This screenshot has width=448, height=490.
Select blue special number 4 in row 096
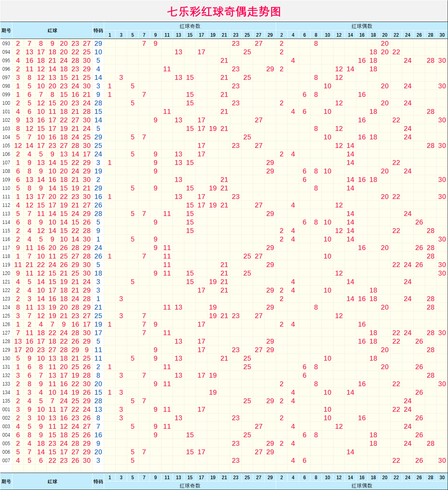click(98, 69)
